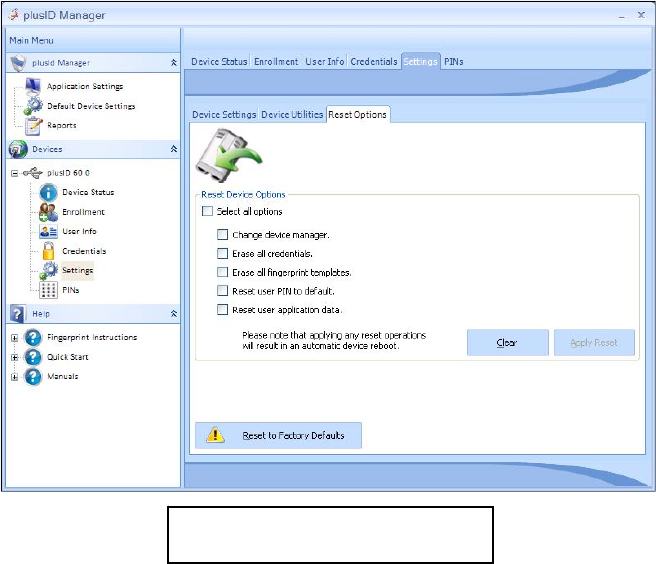The image size is (656, 564).
Task: Click the Credentials padlock icon
Action: click(x=49, y=251)
